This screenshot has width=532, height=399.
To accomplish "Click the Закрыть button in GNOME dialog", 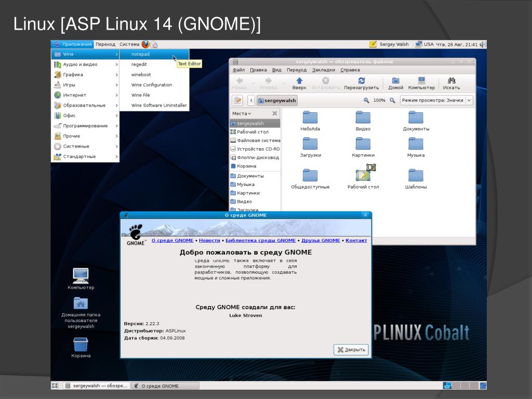I will click(x=351, y=350).
